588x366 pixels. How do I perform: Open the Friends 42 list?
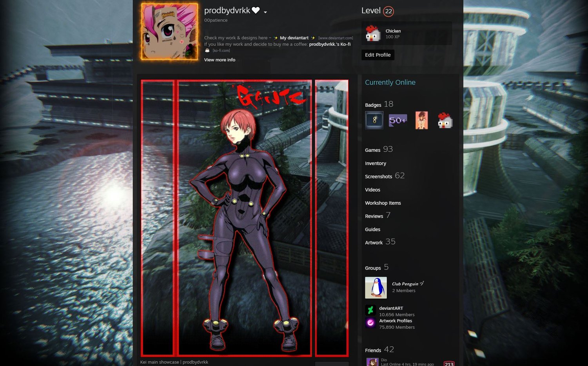pyautogui.click(x=379, y=350)
